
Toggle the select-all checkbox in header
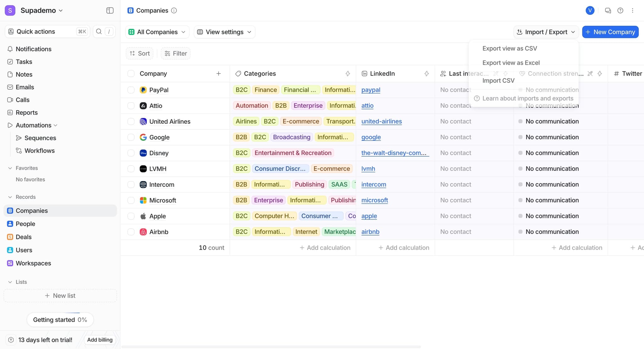(131, 74)
